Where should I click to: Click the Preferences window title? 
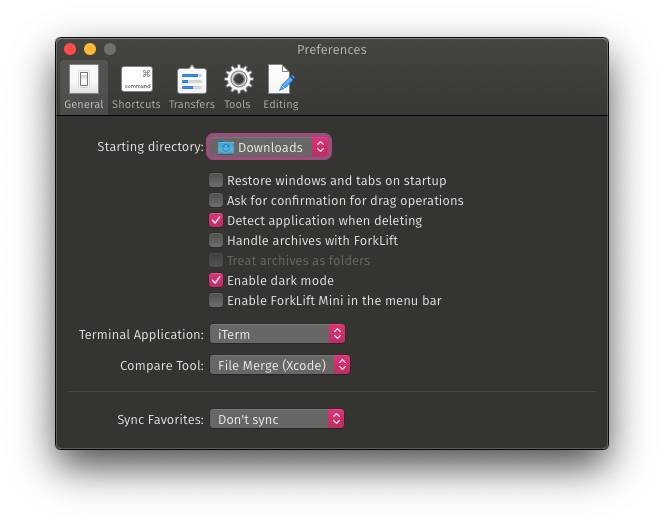(x=332, y=50)
